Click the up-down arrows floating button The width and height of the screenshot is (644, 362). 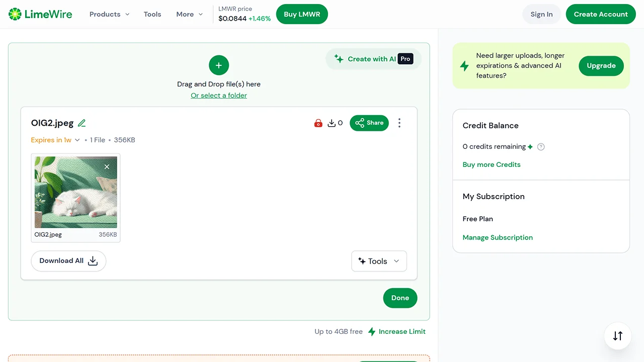click(x=618, y=336)
